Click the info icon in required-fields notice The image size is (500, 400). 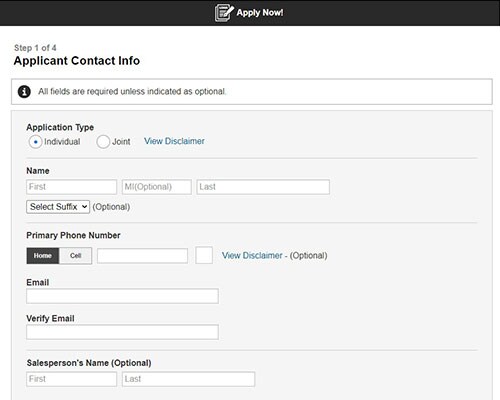click(x=24, y=91)
